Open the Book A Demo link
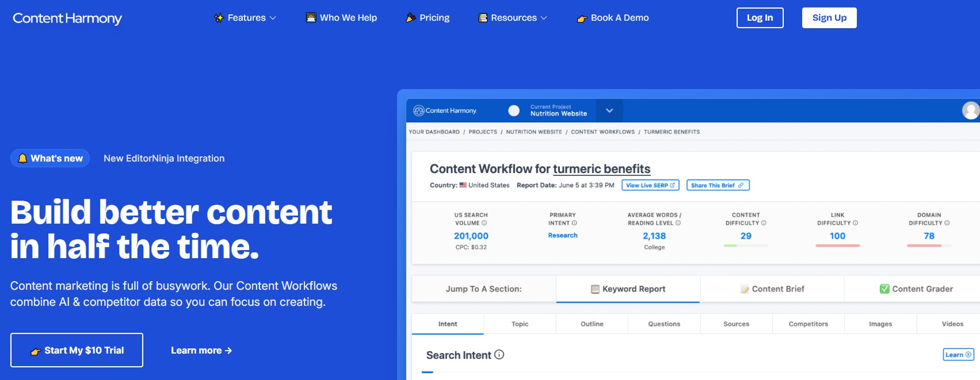 click(613, 18)
